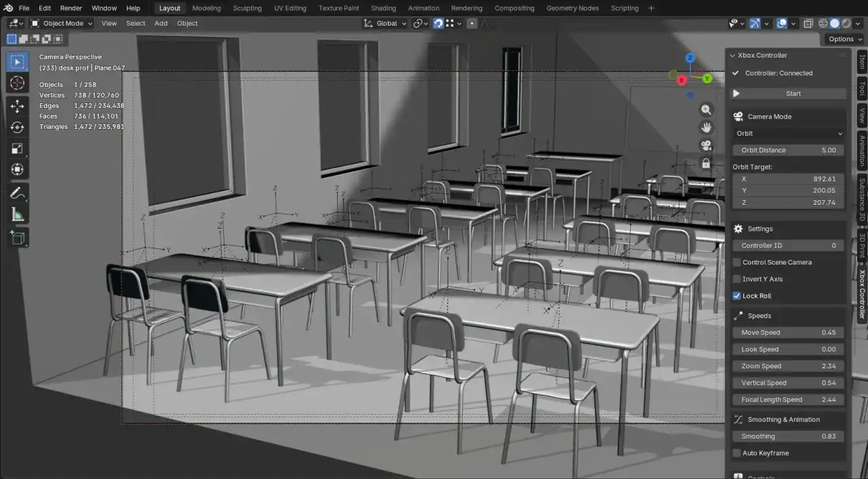Open the Orbit camera mode dropdown
The image size is (868, 479).
pyautogui.click(x=788, y=134)
